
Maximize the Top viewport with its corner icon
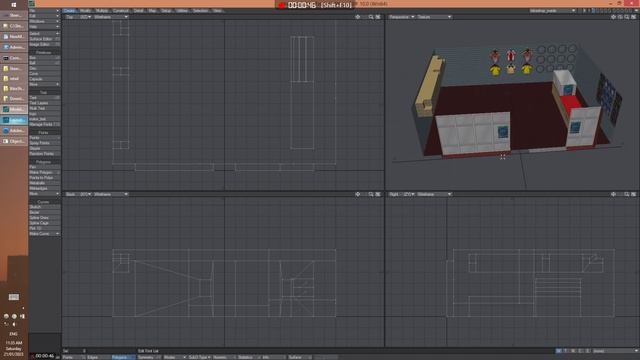378,17
